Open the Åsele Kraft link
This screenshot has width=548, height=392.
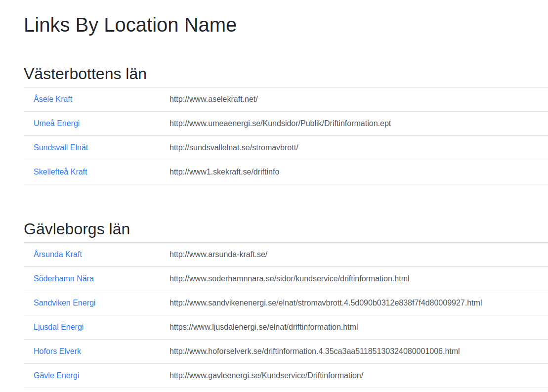click(x=53, y=99)
